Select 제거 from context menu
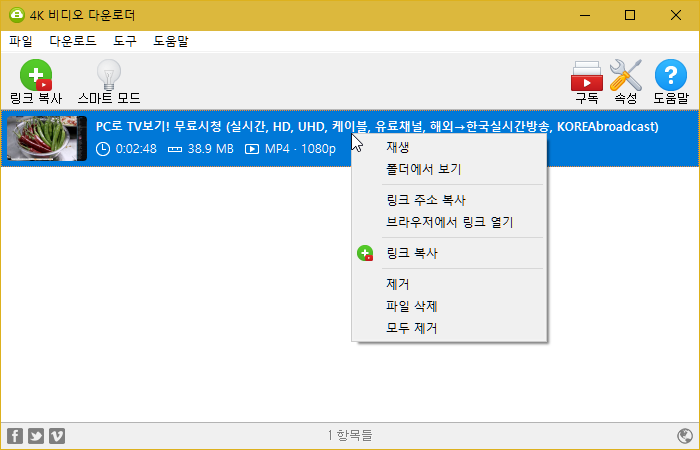 tap(449, 284)
